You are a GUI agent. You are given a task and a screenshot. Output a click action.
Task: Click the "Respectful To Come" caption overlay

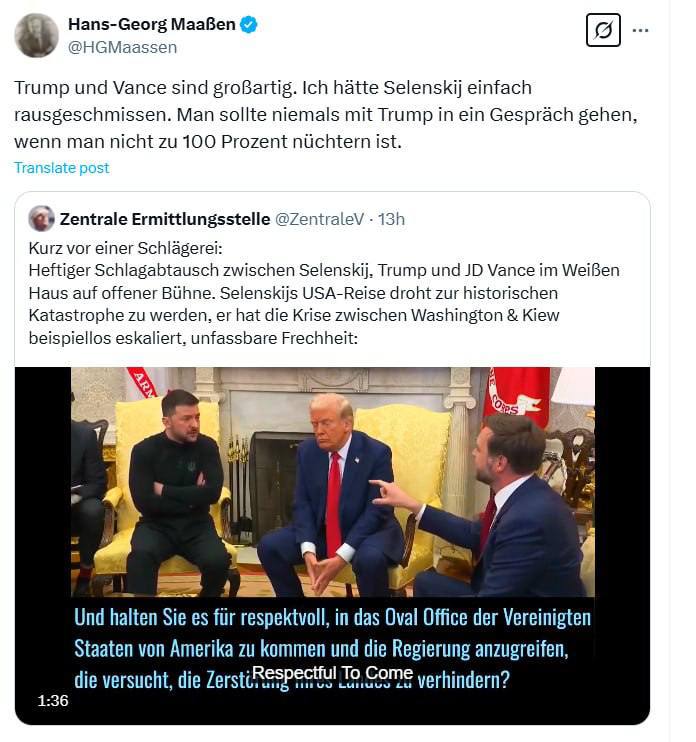(332, 673)
